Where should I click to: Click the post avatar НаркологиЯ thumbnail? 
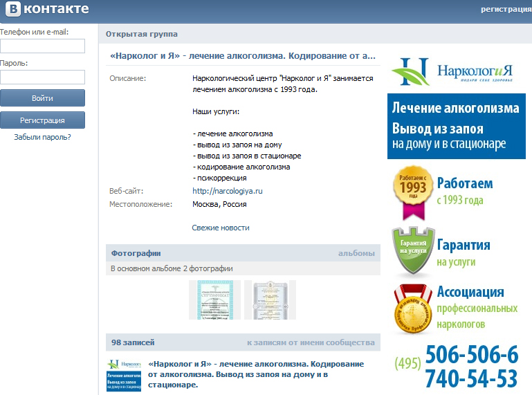click(124, 375)
